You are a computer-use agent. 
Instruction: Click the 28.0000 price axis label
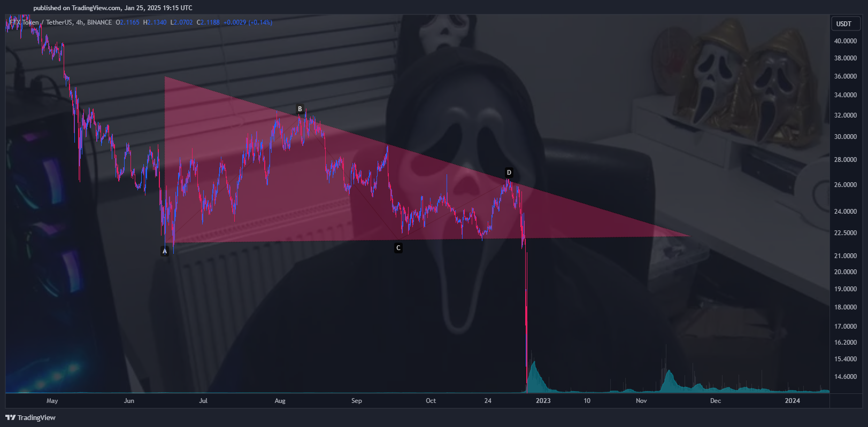(846, 160)
